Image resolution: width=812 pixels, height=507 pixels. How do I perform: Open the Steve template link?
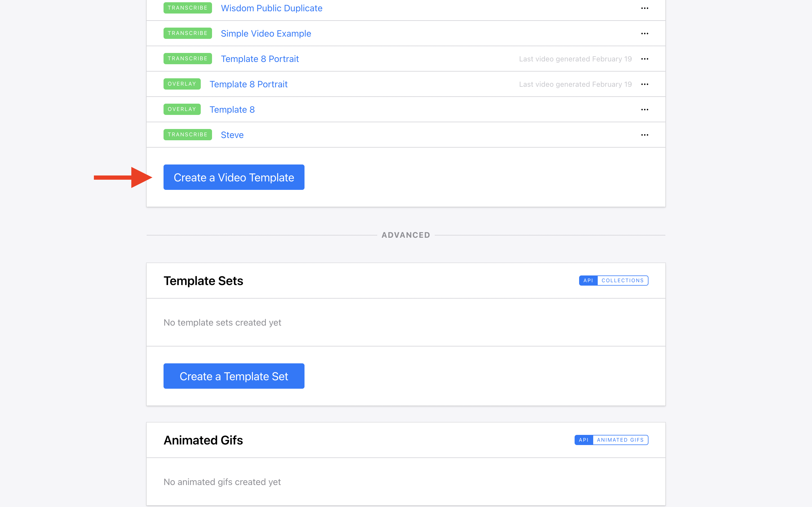pyautogui.click(x=232, y=135)
